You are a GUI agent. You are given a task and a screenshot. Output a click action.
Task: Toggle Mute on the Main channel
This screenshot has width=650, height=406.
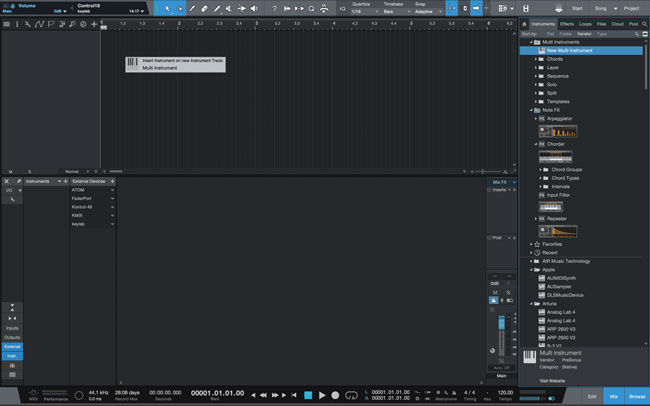(x=495, y=292)
